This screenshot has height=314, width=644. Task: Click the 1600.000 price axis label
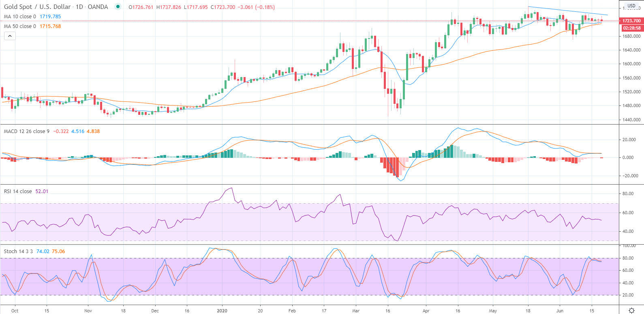click(631, 64)
